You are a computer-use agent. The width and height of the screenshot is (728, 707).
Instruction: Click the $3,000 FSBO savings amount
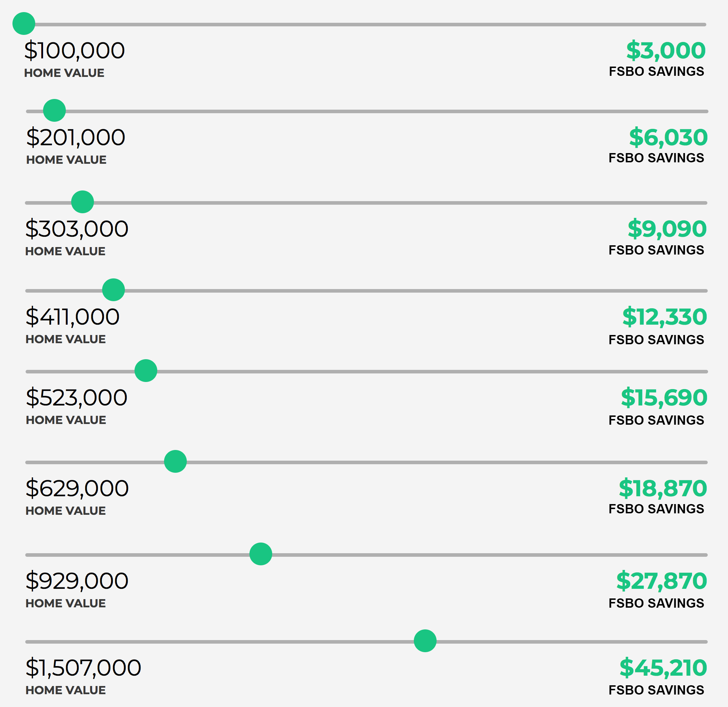666,51
